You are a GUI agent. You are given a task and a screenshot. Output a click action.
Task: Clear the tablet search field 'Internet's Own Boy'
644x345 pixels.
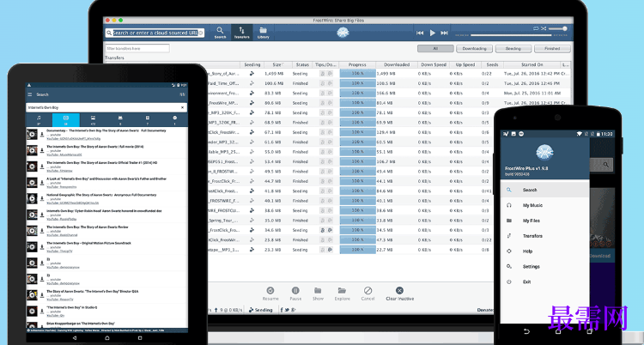[182, 107]
